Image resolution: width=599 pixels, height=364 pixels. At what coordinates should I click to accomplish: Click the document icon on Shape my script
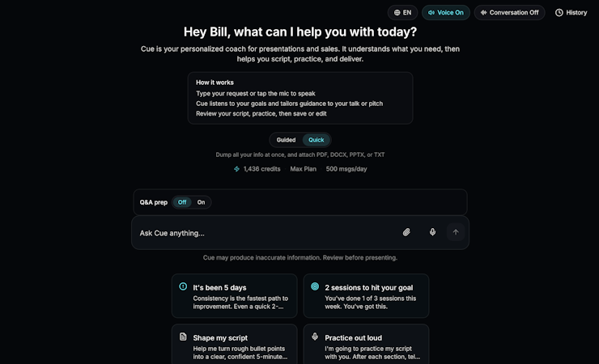tap(183, 337)
